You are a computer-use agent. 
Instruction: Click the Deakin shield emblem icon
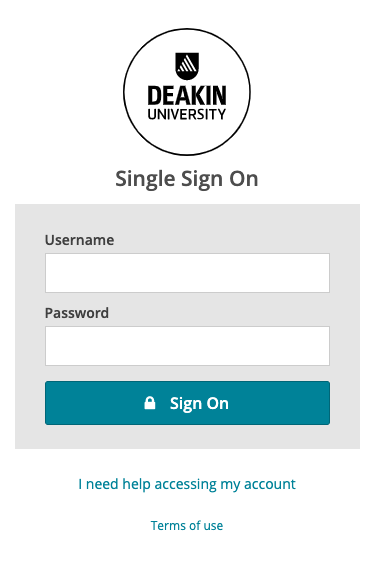(x=187, y=66)
